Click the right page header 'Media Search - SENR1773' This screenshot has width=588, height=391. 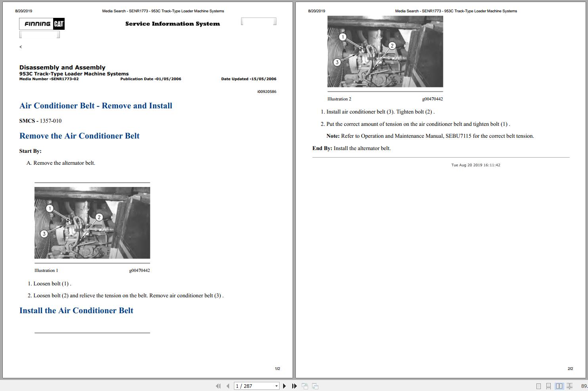[x=456, y=11]
